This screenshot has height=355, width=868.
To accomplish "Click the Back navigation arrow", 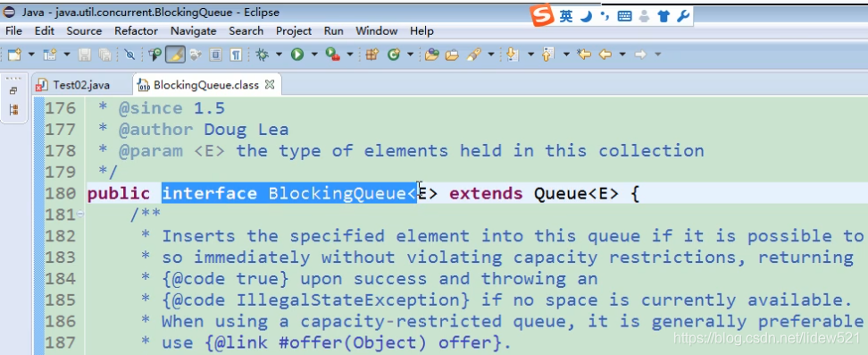I will point(605,55).
